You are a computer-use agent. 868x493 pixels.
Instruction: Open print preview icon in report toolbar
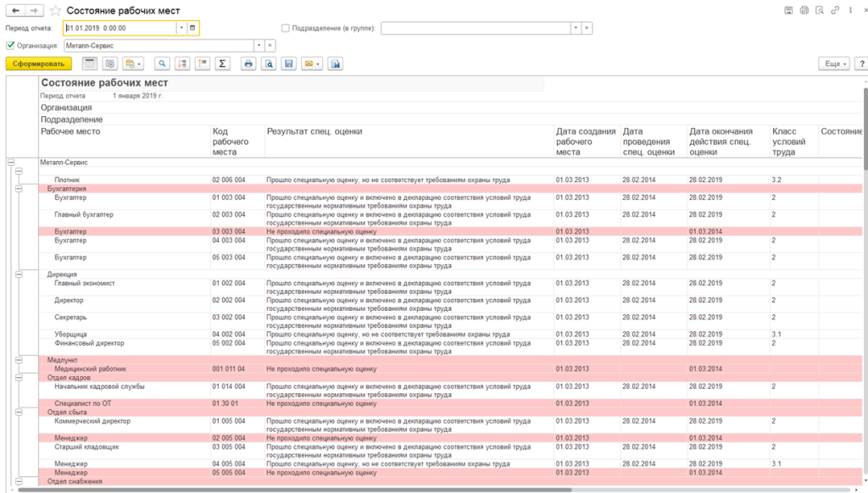[269, 64]
